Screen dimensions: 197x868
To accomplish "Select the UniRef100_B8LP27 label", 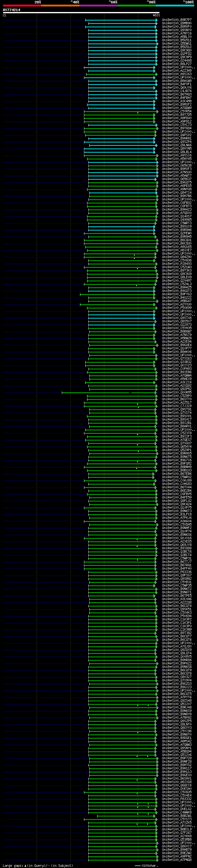I will click(177, 64).
